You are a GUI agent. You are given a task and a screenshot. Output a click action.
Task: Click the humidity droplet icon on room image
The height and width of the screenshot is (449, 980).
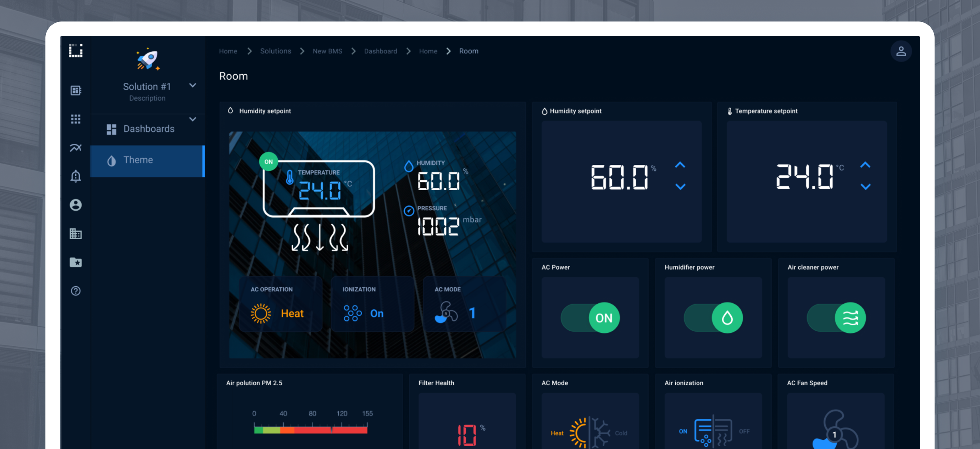(409, 166)
